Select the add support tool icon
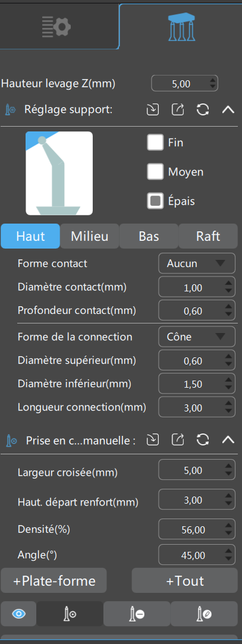This screenshot has height=644, width=242. 70,614
